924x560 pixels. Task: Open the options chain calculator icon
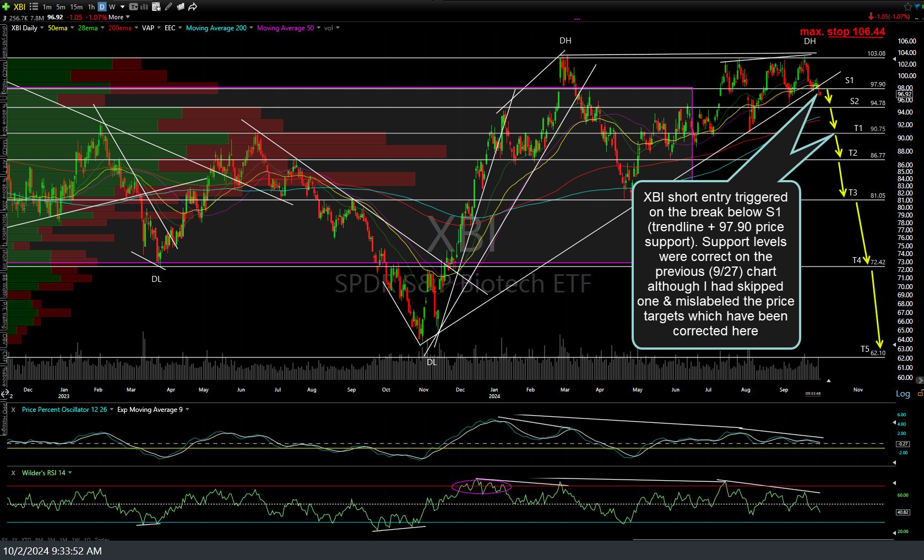point(157,7)
